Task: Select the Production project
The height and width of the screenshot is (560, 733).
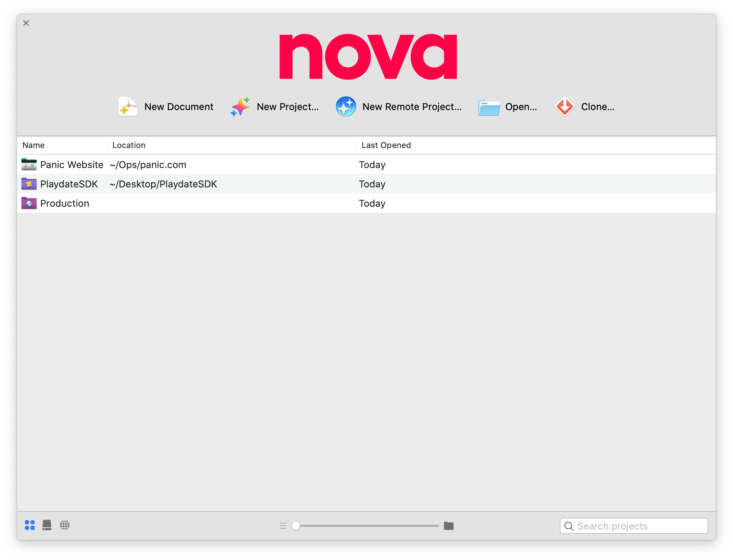Action: pyautogui.click(x=64, y=203)
